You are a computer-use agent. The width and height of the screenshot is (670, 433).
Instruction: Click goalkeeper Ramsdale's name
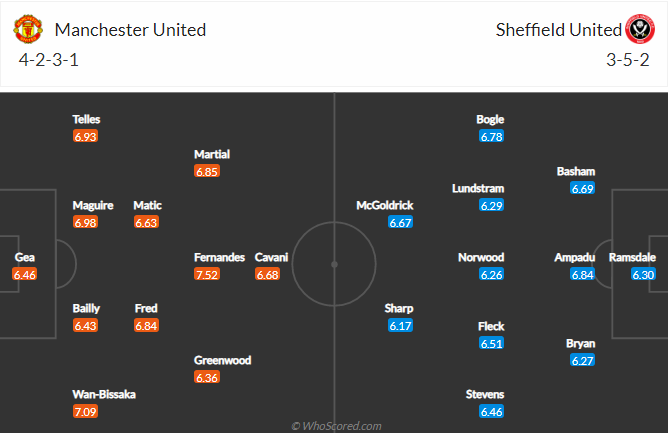630,257
